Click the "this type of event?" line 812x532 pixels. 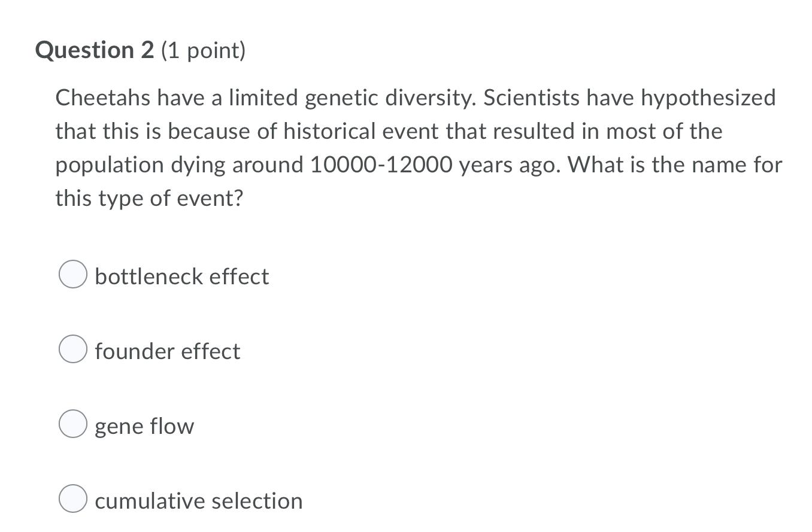tap(150, 199)
